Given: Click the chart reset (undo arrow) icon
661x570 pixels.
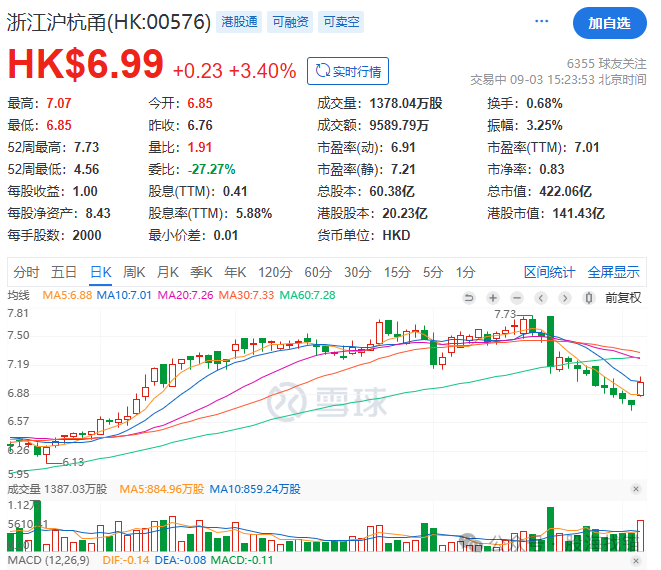Looking at the screenshot, I should tap(468, 298).
